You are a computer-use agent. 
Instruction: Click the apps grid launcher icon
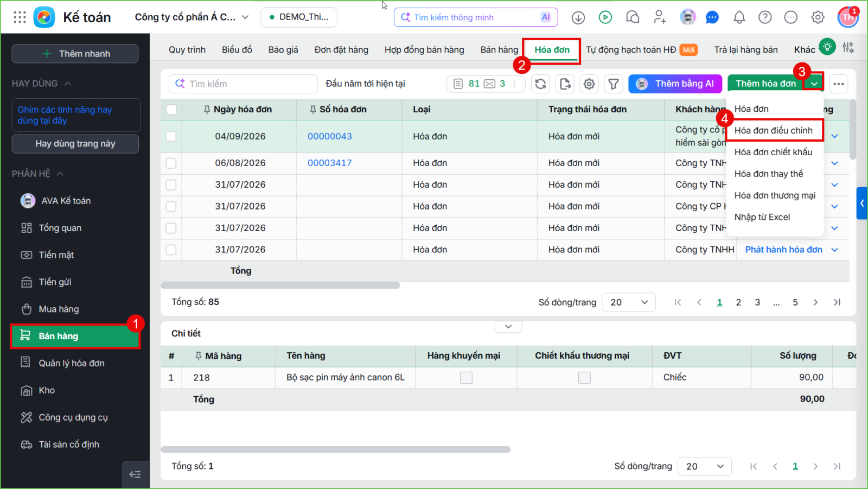[x=20, y=17]
